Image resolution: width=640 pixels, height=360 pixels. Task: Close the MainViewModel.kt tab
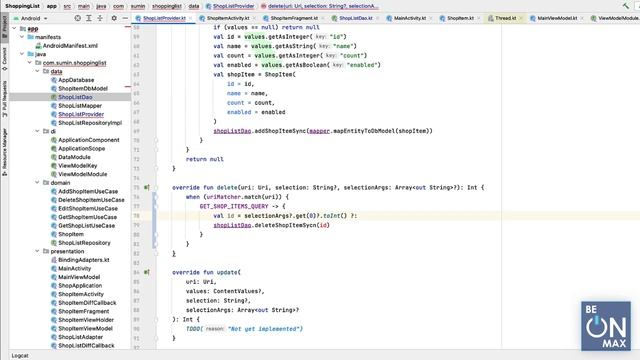tap(582, 18)
